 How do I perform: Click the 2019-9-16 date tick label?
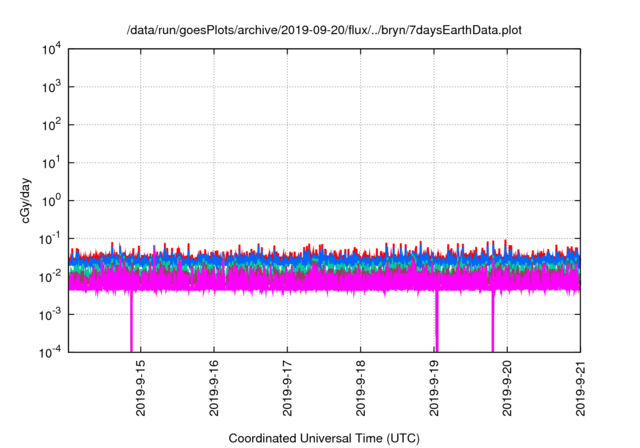[x=214, y=388]
